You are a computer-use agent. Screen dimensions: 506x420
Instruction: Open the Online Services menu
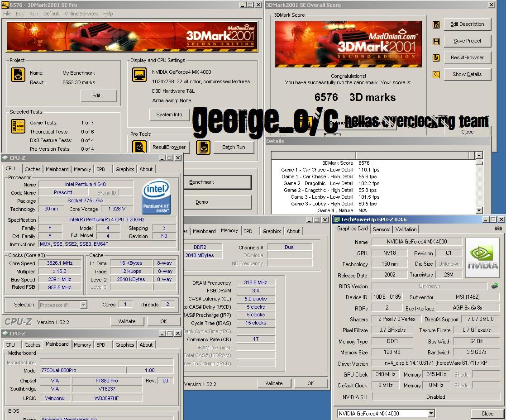(81, 14)
